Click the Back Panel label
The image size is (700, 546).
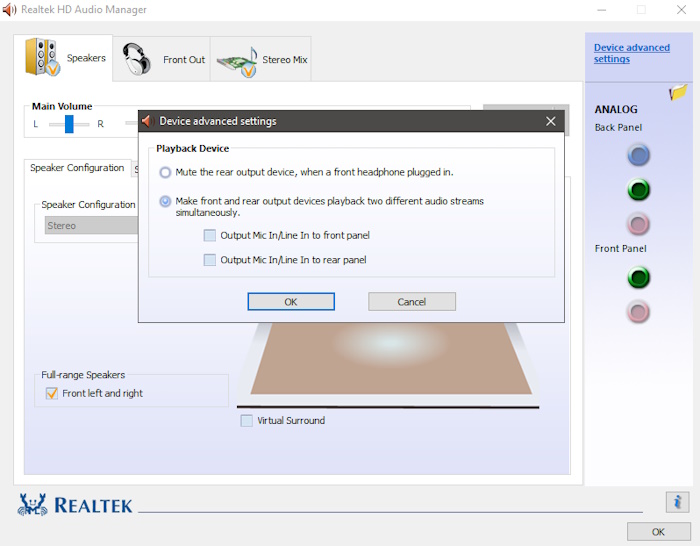click(618, 128)
